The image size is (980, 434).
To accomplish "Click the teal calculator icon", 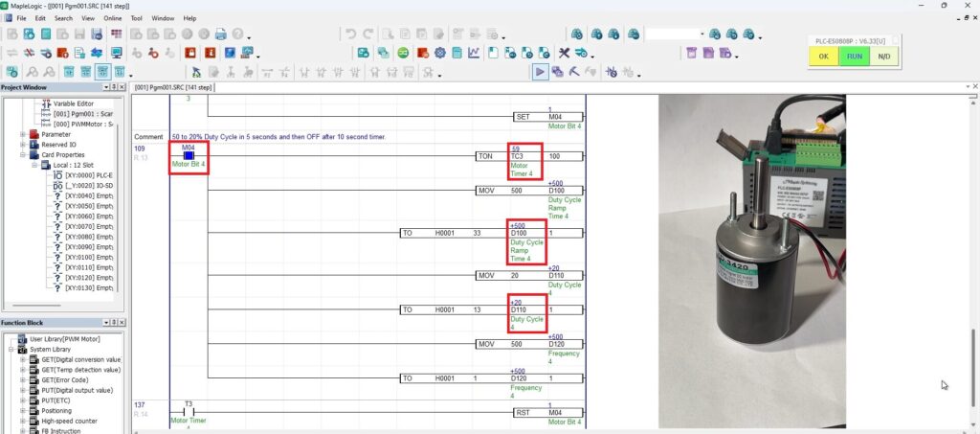I will (x=457, y=53).
